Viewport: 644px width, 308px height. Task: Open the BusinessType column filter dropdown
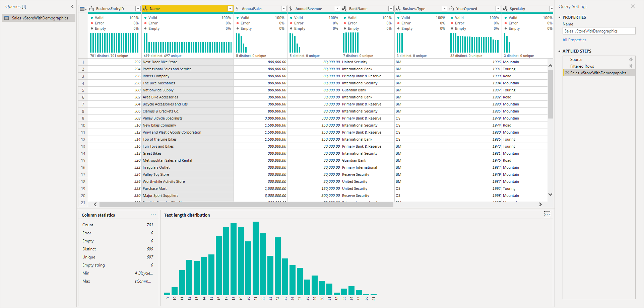coord(445,9)
